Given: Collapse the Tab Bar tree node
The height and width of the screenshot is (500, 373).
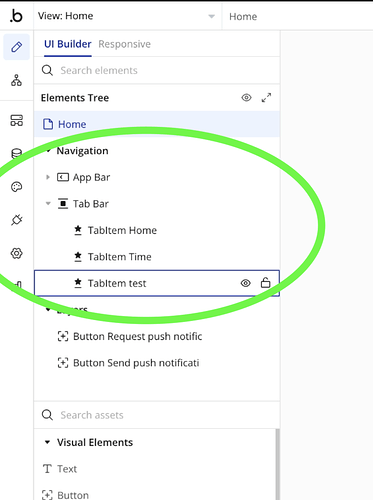Looking at the screenshot, I should coord(48,203).
